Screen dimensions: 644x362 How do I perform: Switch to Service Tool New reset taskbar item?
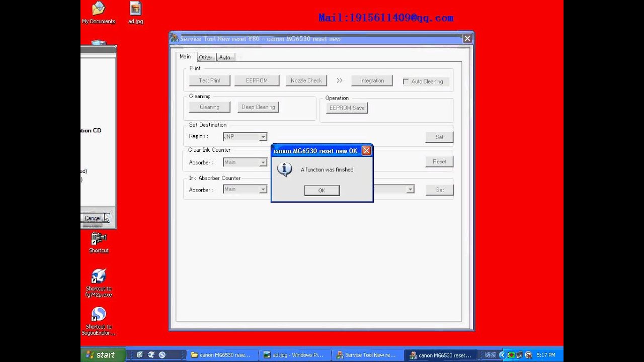click(x=368, y=355)
